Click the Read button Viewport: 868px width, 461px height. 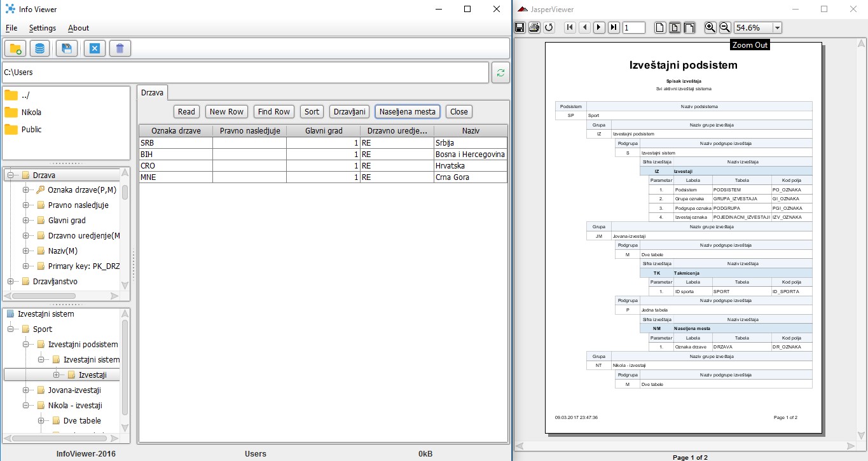186,111
